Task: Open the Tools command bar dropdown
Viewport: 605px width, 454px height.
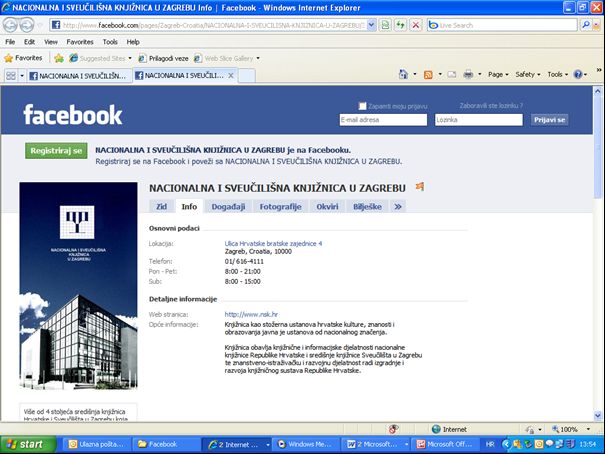Action: 558,74
